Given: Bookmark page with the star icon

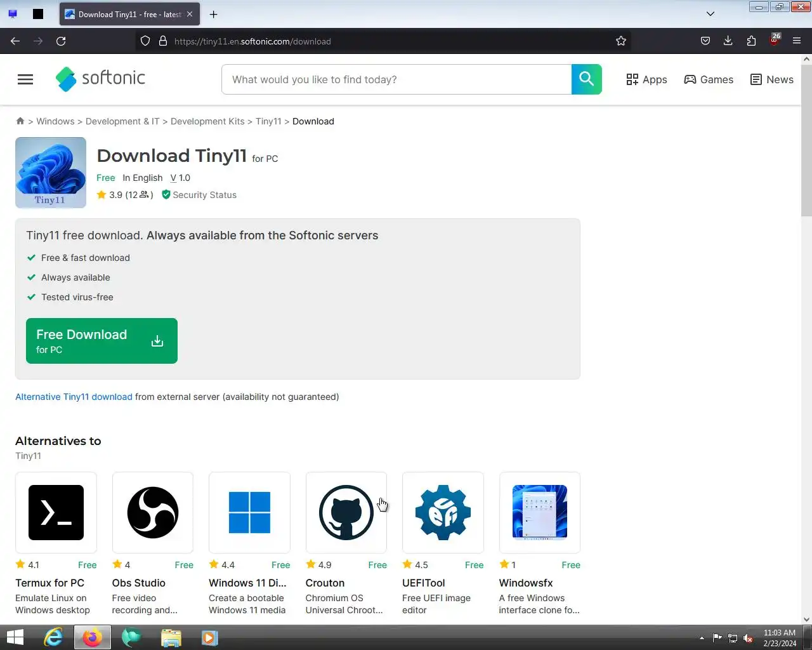Looking at the screenshot, I should pyautogui.click(x=621, y=41).
